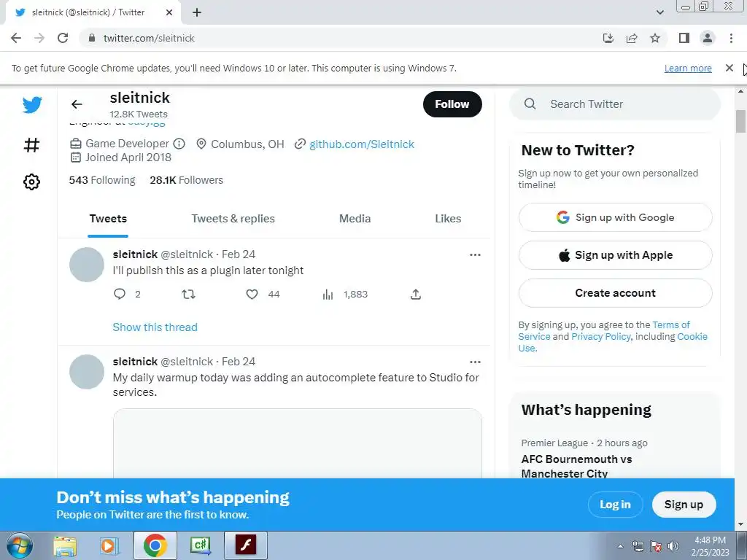
Task: Like the plugin tweet with 44 likes
Action: point(252,294)
